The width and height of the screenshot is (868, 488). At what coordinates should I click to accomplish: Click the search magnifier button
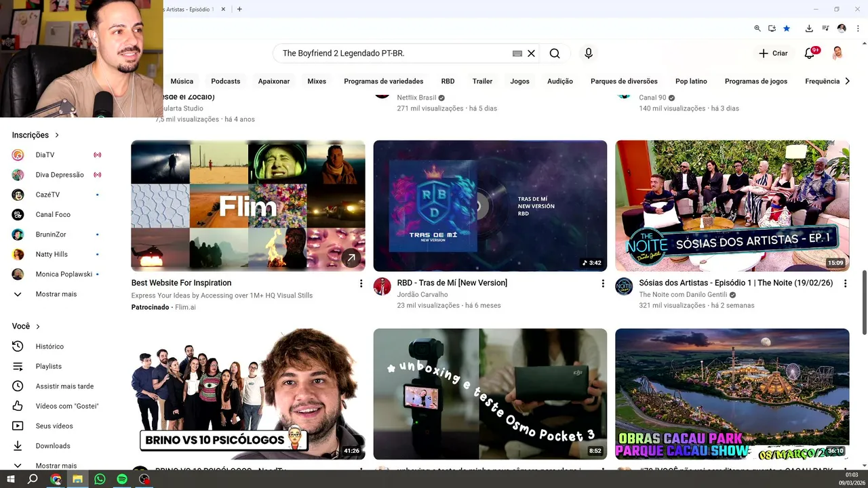click(x=555, y=54)
